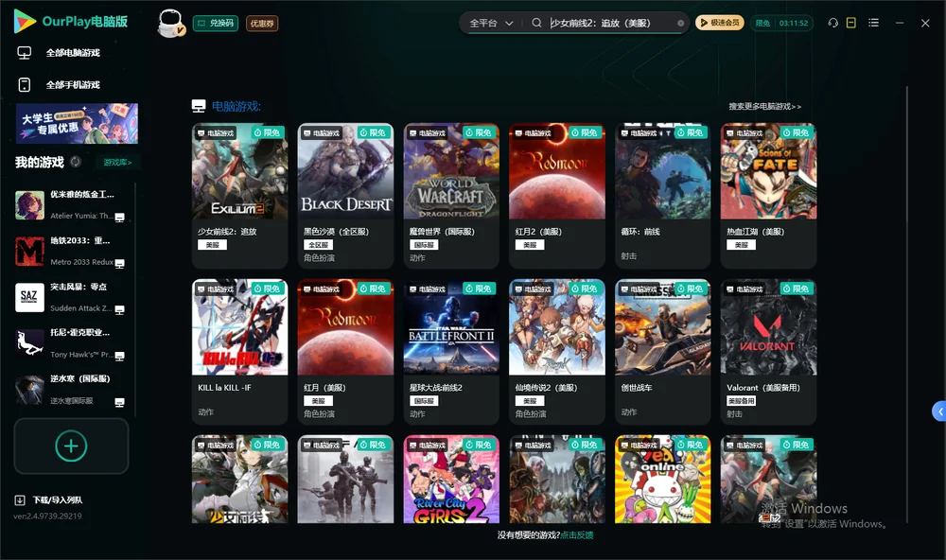
Task: Open the River City Girls 2 card
Action: pos(451,480)
